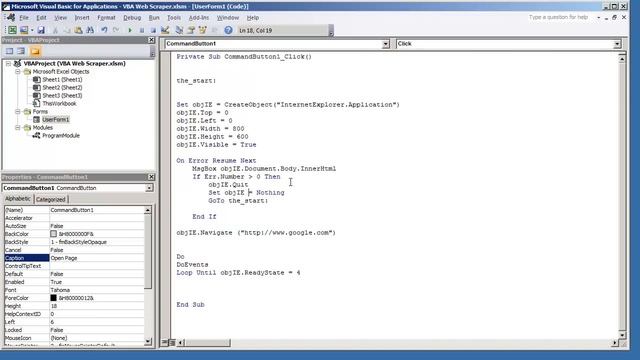Image resolution: width=640 pixels, height=360 pixels.
Task: Open the Run menu
Action: click(154, 18)
